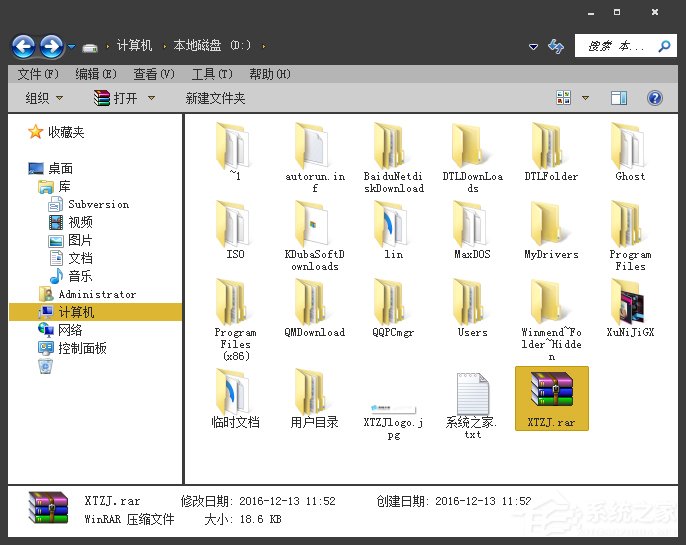Click 打开 button with WinRAR icon

coord(116,98)
